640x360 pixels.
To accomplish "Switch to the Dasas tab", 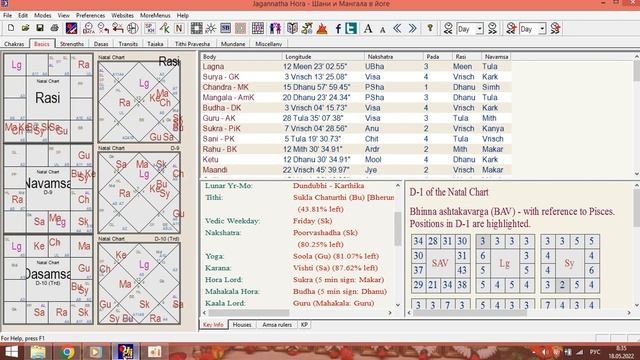I will pos(101,44).
